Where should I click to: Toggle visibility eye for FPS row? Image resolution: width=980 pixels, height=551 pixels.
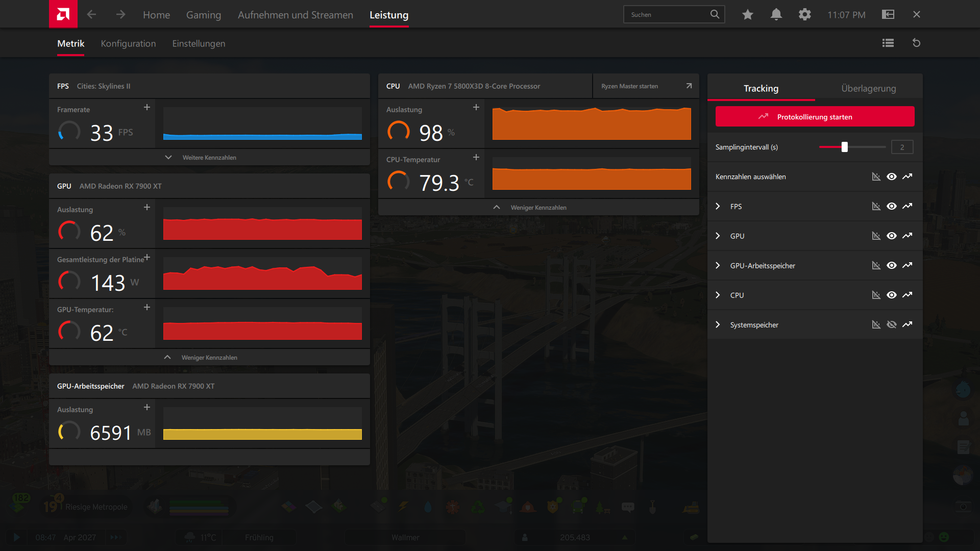[x=892, y=206]
